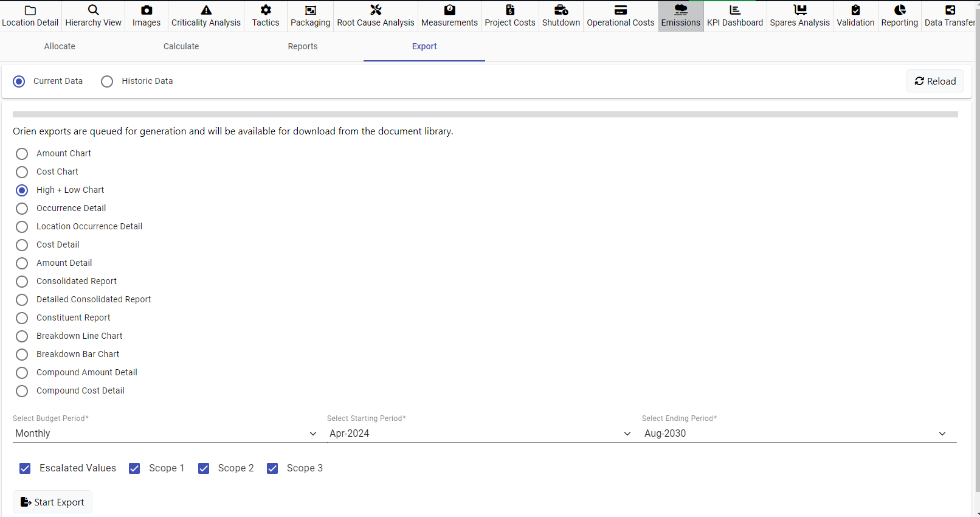This screenshot has height=517, width=980.
Task: Switch to the Allocate tab
Action: pos(60,46)
